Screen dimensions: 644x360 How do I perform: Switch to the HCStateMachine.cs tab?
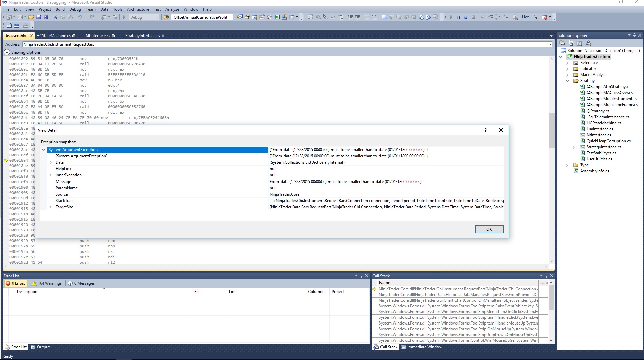(x=56, y=36)
